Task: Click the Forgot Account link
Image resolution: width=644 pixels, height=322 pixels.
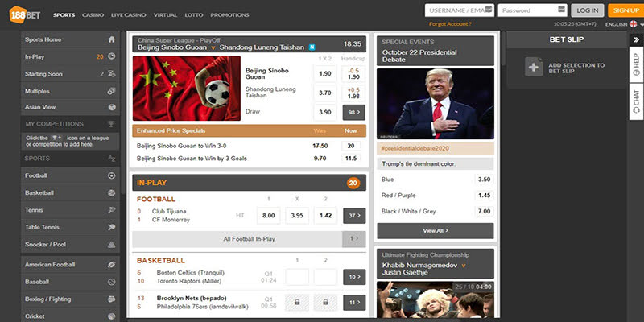Action: coord(449,25)
